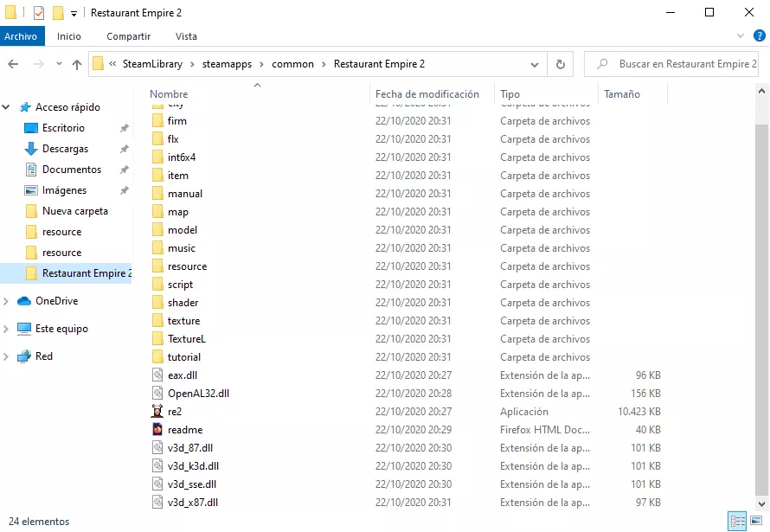Click the New folder quick access icon

59,13
